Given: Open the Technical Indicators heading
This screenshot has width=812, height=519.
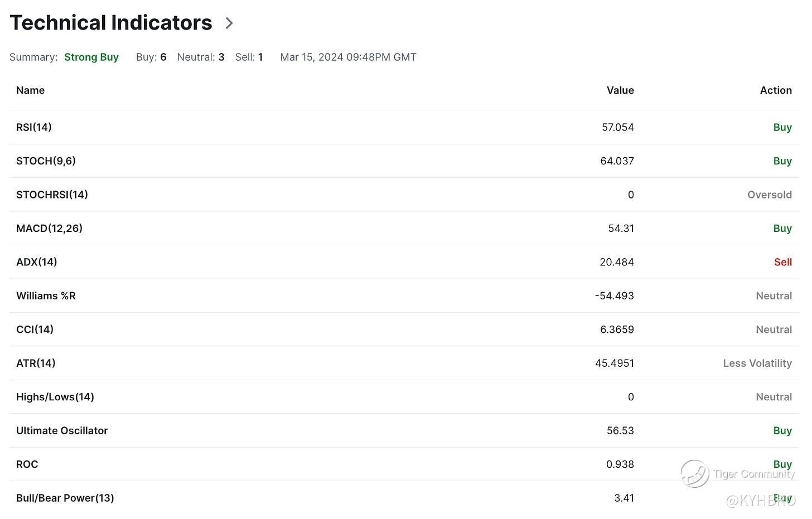Looking at the screenshot, I should tap(111, 23).
